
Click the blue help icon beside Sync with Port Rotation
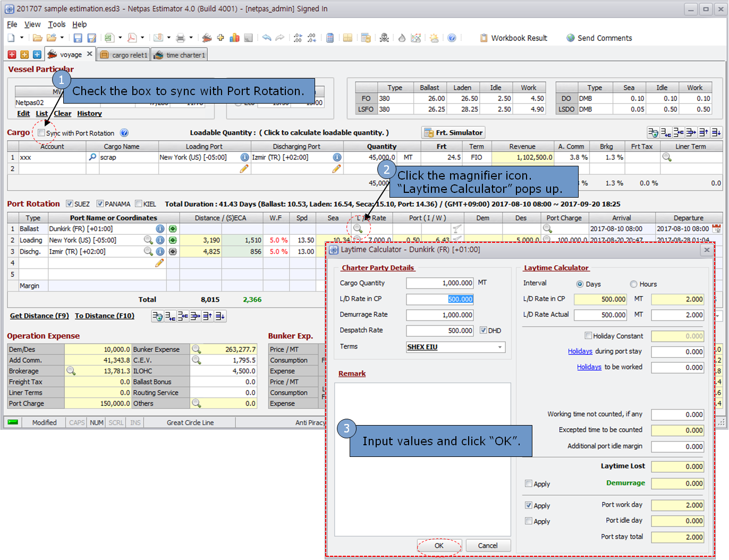124,133
